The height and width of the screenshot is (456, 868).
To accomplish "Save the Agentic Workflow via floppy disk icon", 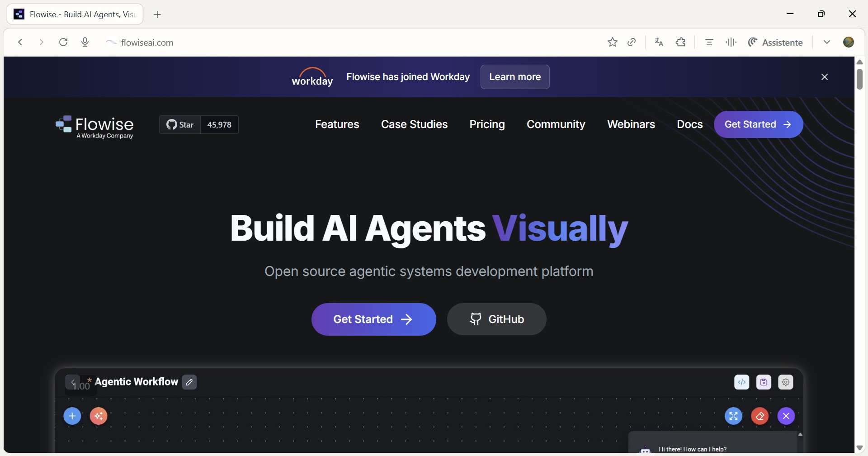I will (x=764, y=382).
